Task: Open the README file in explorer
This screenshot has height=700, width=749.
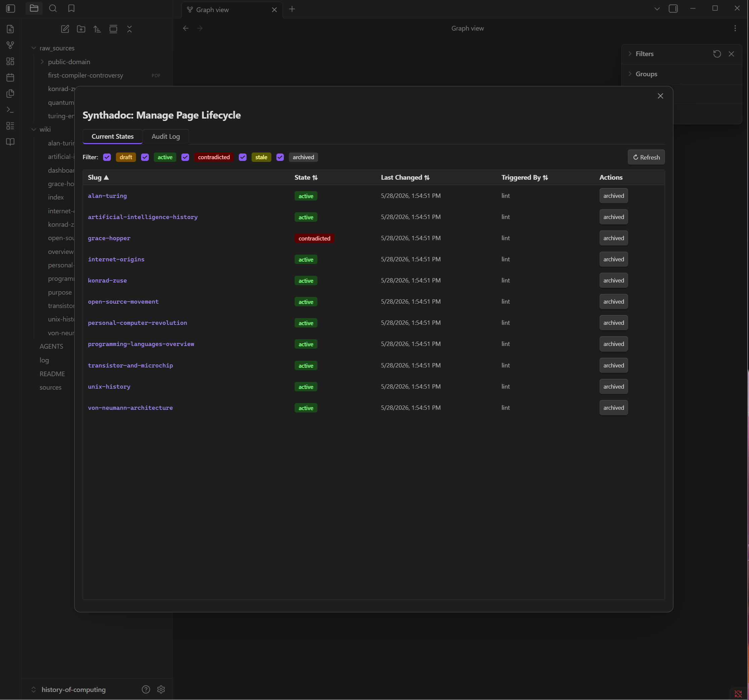Action: pyautogui.click(x=52, y=374)
